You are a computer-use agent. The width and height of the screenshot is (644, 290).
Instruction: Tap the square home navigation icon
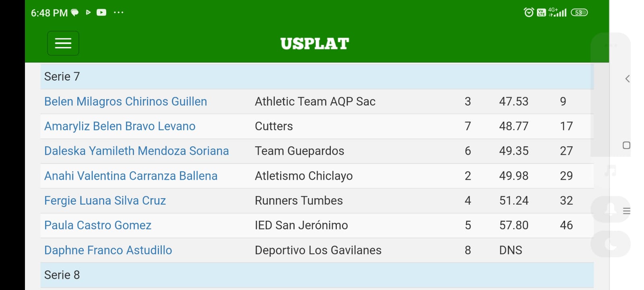click(626, 145)
